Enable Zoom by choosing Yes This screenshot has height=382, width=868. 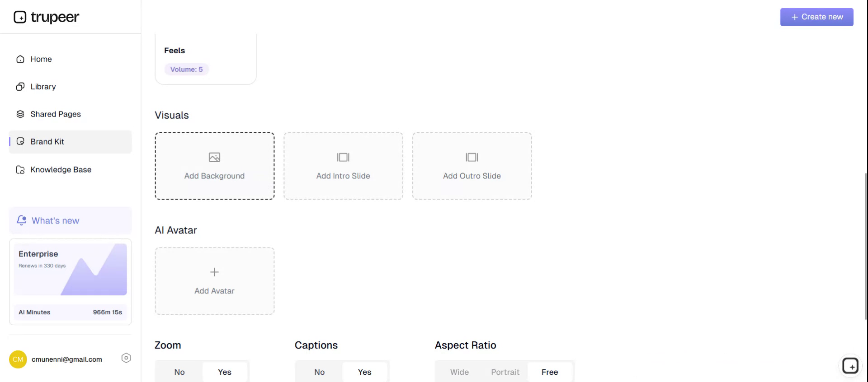225,372
